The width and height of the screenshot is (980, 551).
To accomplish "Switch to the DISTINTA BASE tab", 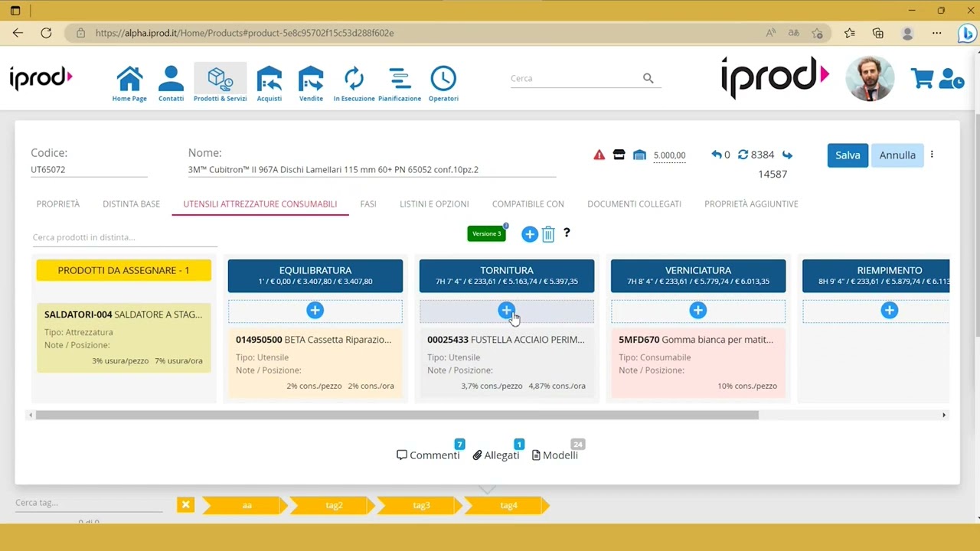I will coord(131,204).
